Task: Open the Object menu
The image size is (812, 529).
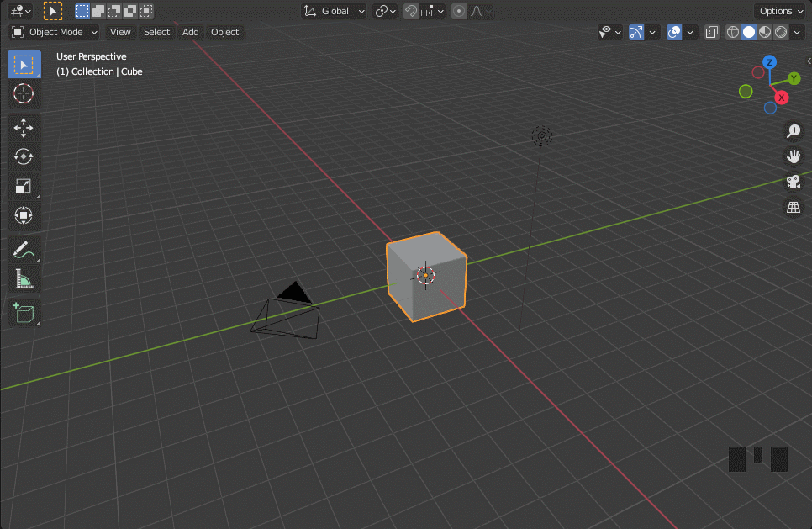Action: tap(224, 32)
